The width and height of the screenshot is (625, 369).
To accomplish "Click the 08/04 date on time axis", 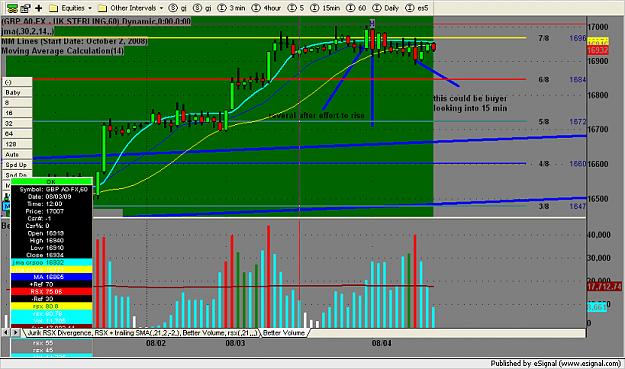I will tap(381, 343).
